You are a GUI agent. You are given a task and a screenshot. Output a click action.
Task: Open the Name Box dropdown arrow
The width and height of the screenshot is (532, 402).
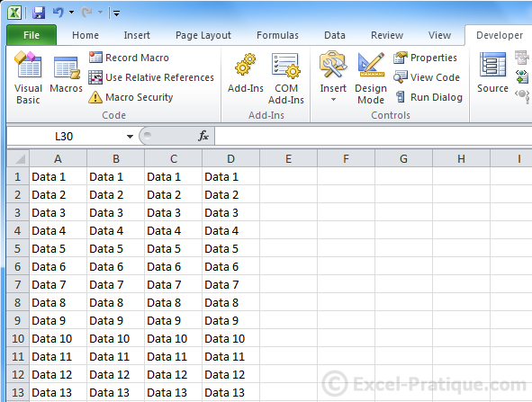point(130,137)
